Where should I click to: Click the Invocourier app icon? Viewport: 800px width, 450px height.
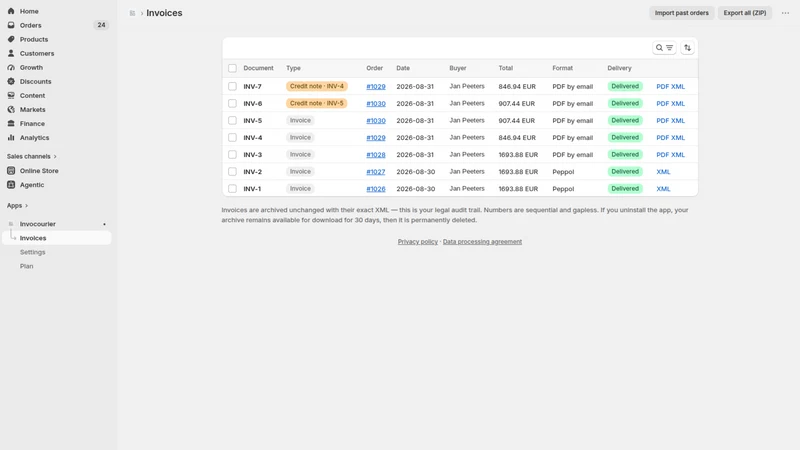coord(11,224)
